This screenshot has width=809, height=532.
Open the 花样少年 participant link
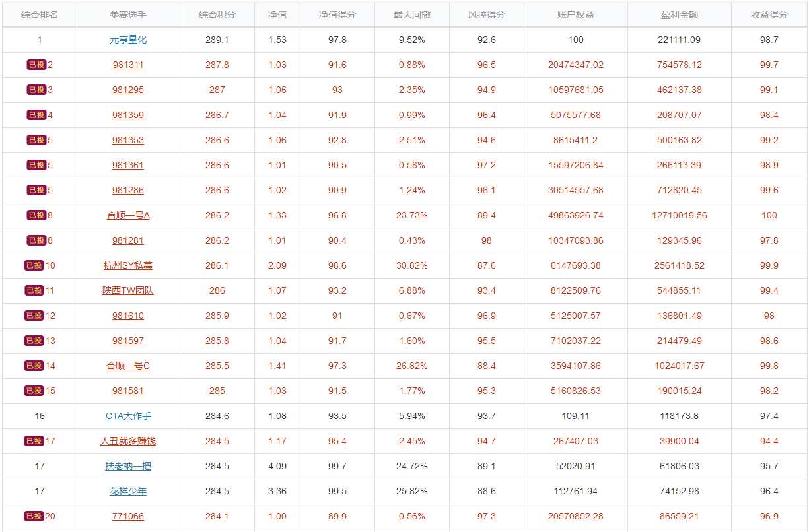[x=128, y=491]
